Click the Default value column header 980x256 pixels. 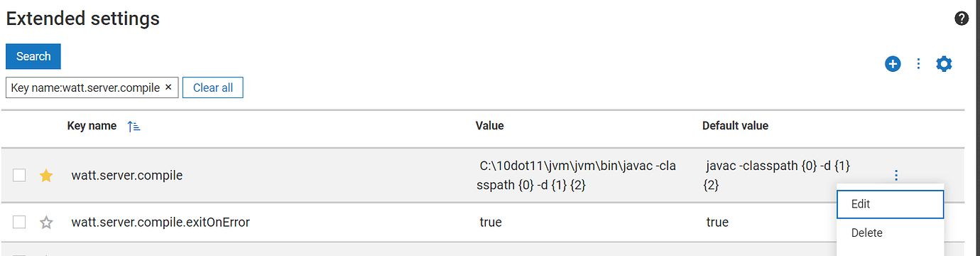click(x=735, y=126)
